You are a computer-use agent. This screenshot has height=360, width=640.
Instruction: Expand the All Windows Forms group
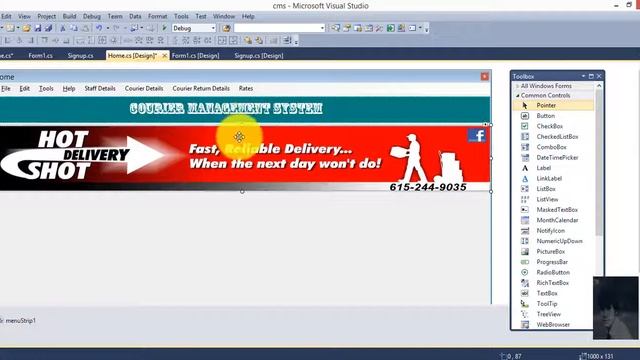pyautogui.click(x=518, y=86)
